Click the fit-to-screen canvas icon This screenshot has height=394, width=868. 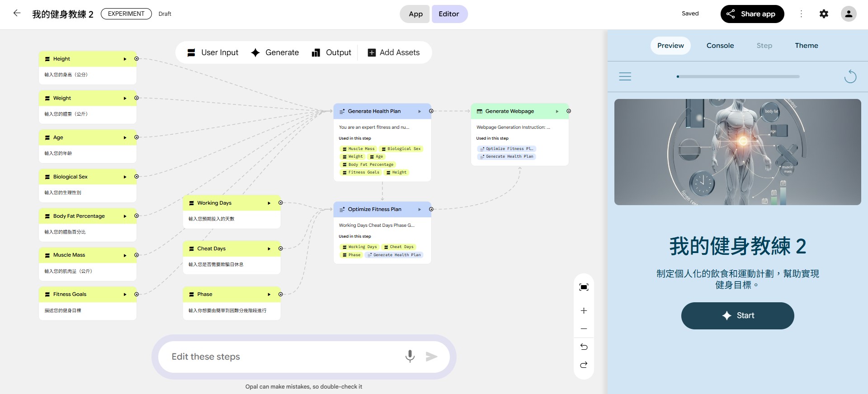coord(584,287)
